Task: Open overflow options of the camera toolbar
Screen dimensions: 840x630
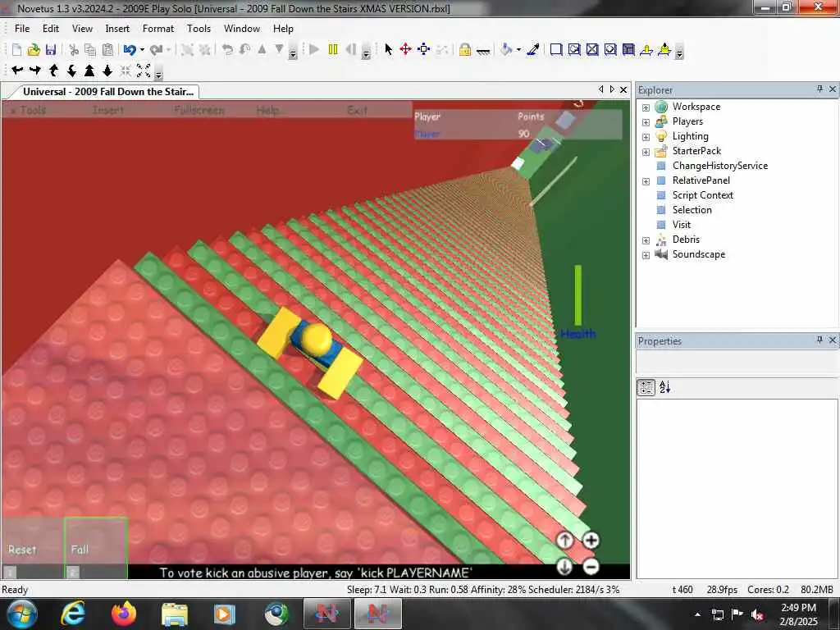Action: (x=158, y=73)
